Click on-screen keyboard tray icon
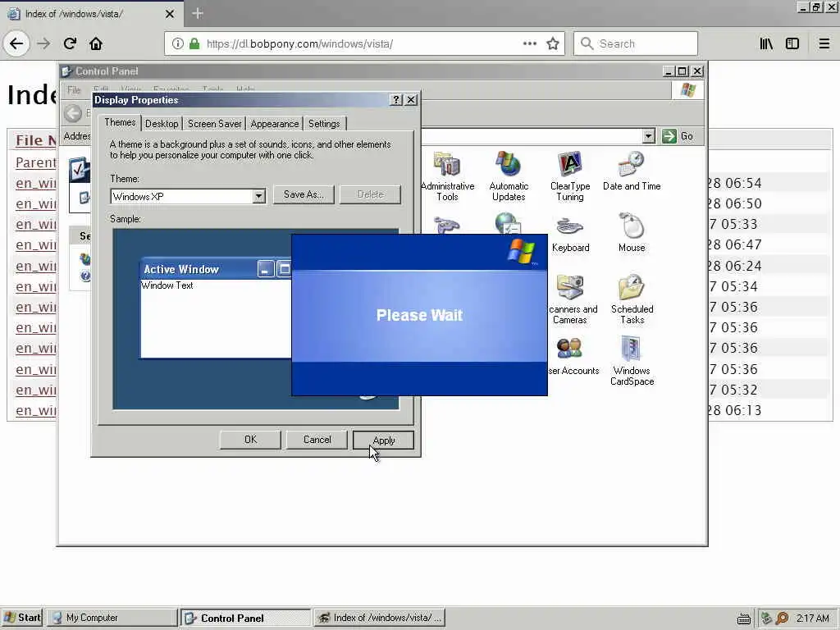840x630 pixels. click(743, 619)
